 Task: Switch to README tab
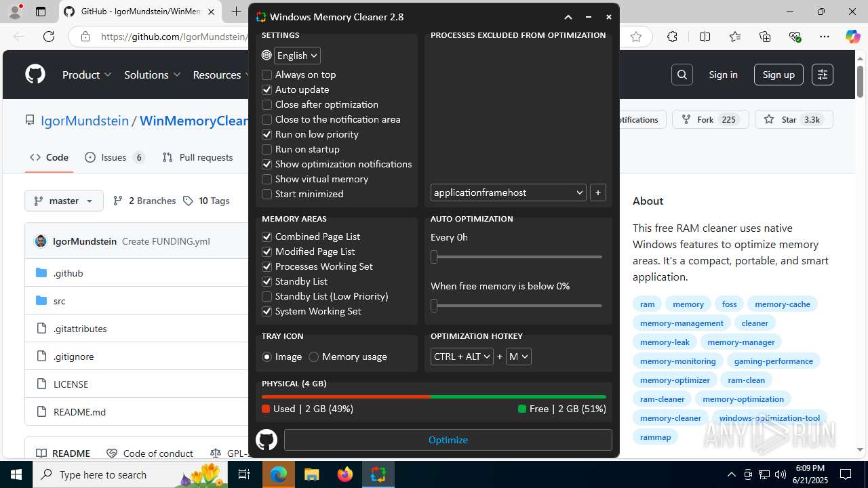63,453
